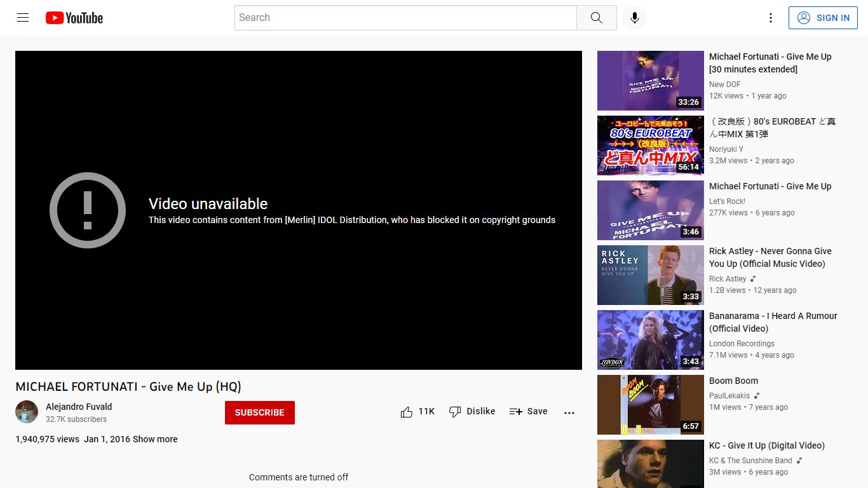Screen dimensions: 868x488
Task: Sign in to YouTube
Action: tap(823, 18)
